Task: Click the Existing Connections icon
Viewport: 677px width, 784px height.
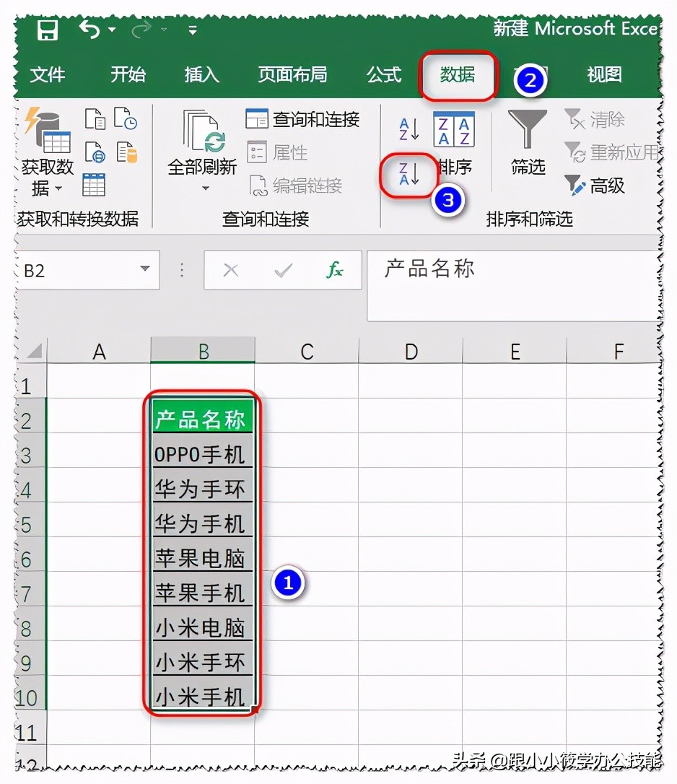Action: pyautogui.click(x=126, y=152)
